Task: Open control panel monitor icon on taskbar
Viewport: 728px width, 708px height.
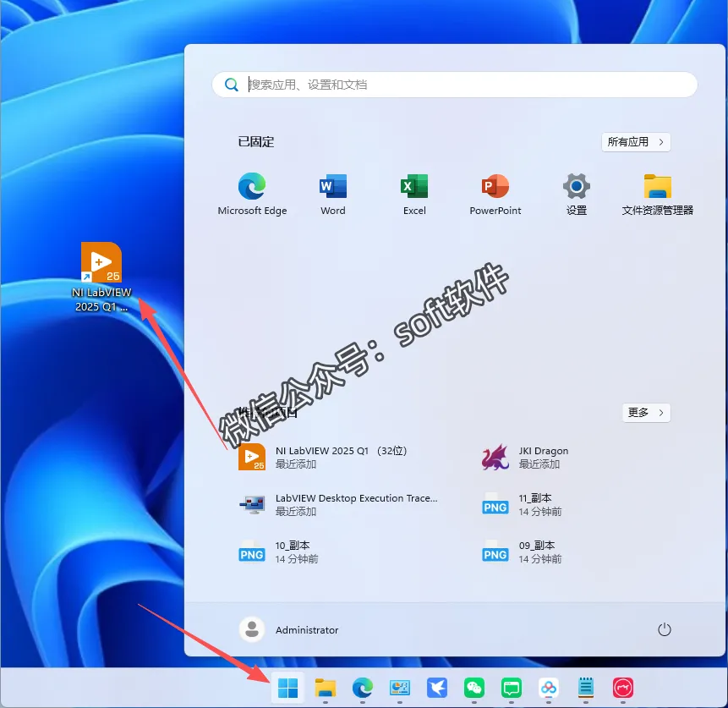Action: click(400, 688)
